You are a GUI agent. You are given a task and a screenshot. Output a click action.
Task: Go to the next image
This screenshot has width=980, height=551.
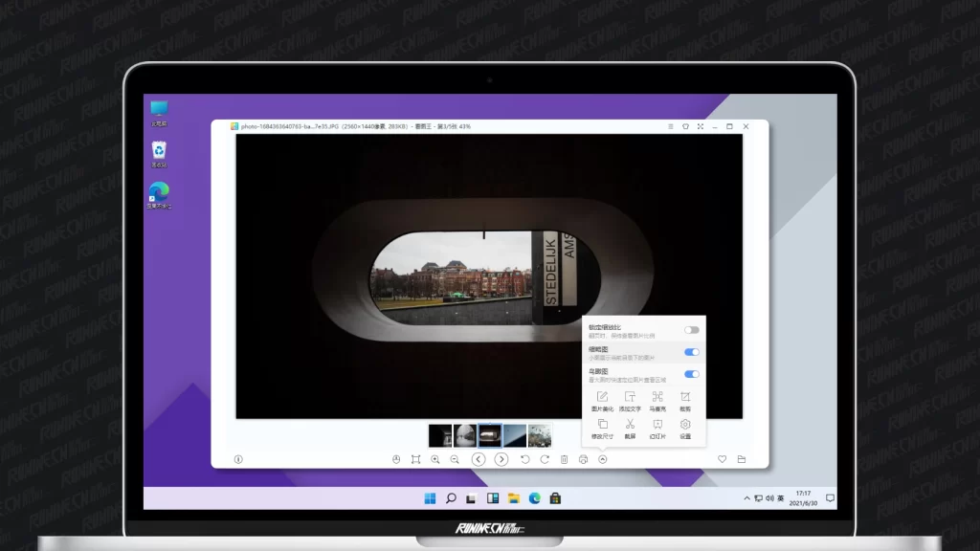click(x=501, y=460)
